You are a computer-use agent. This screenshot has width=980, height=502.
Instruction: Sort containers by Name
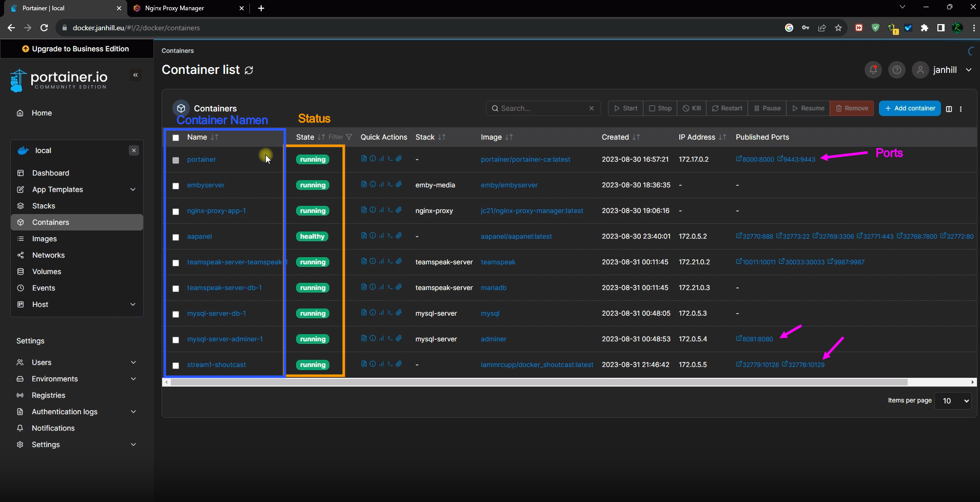[203, 137]
